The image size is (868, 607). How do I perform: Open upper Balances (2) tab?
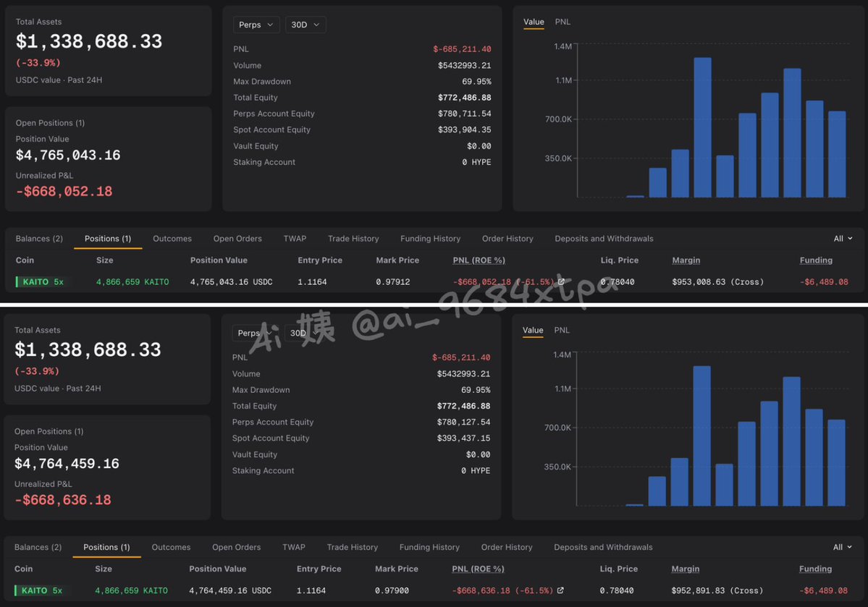[39, 239]
